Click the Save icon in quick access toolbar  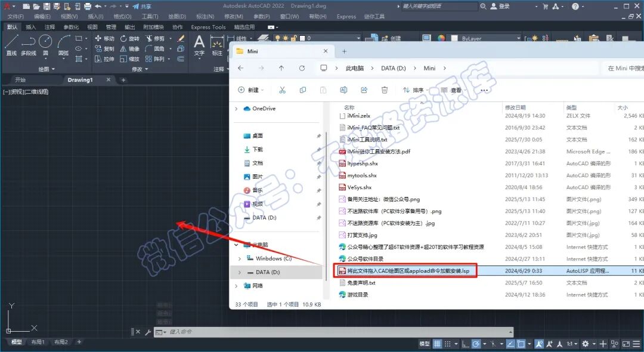click(47, 6)
